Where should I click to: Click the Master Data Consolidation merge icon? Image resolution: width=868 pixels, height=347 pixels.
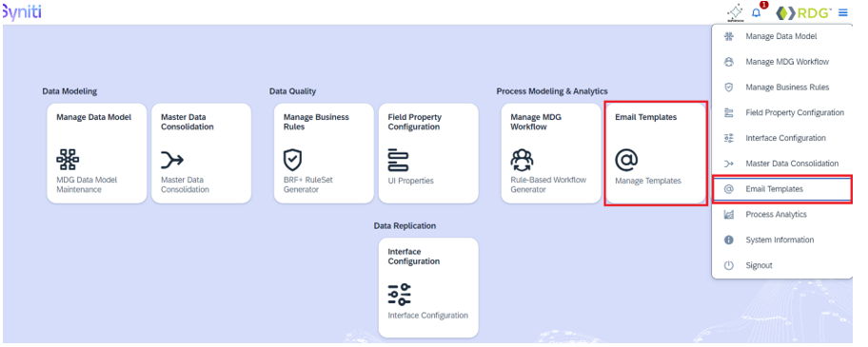[172, 161]
